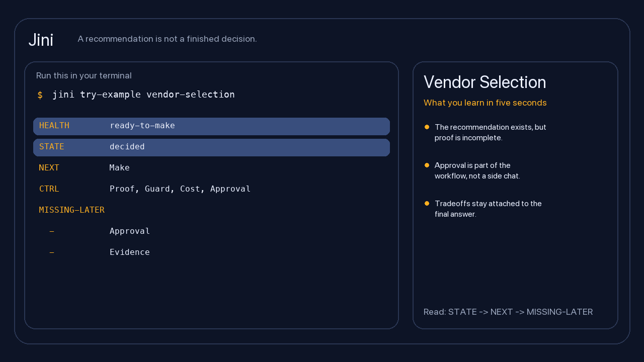Click the bullet dot for 'Approval is part' point

pyautogui.click(x=427, y=165)
